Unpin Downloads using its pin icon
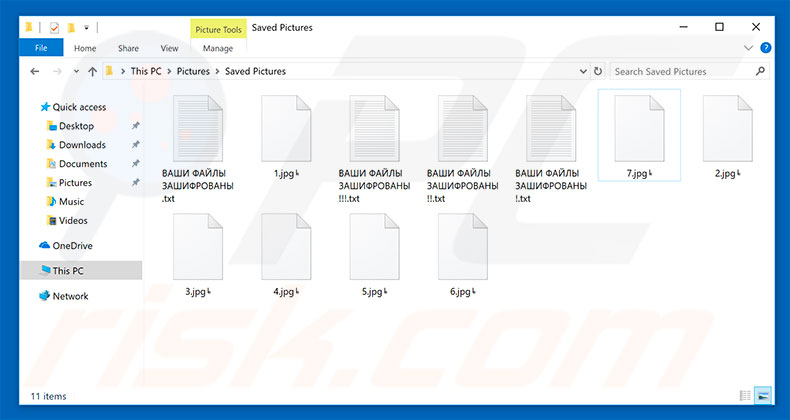The image size is (790, 420). coord(135,145)
